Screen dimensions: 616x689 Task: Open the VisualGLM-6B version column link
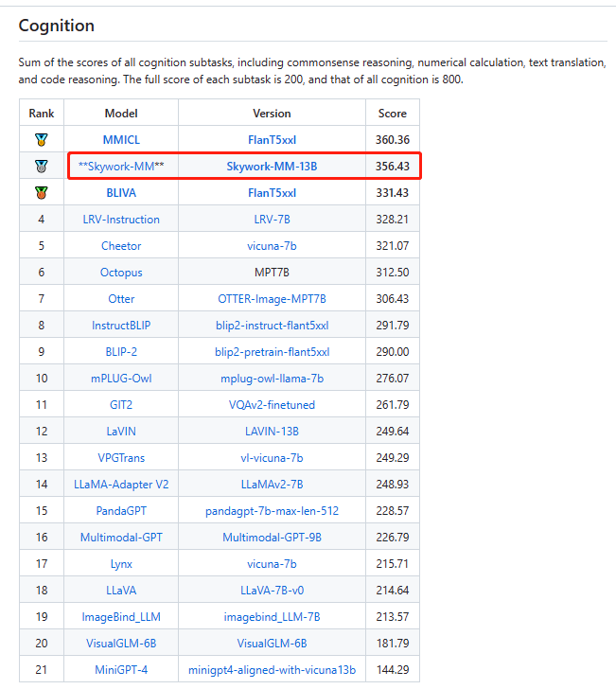(272, 644)
